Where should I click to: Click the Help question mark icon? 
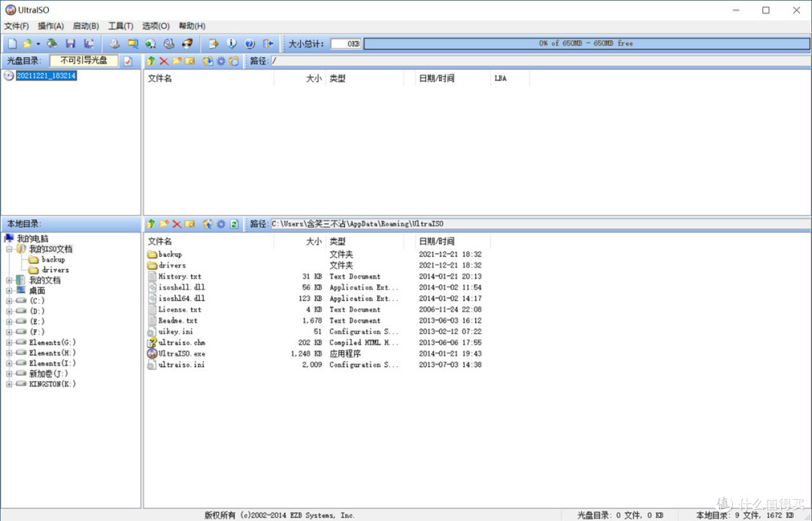[250, 44]
